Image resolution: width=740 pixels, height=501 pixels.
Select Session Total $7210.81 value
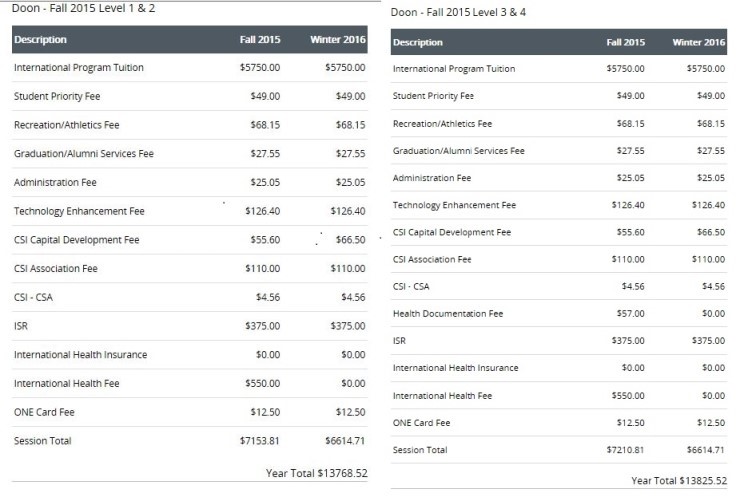625,450
